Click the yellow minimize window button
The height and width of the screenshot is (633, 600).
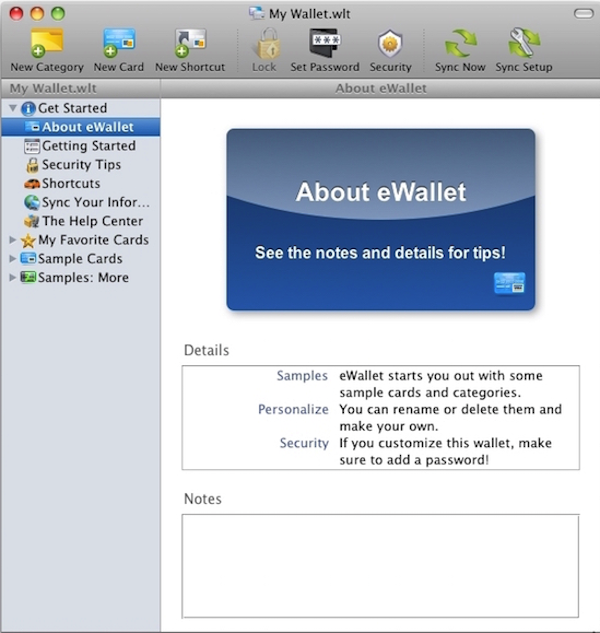(x=37, y=14)
